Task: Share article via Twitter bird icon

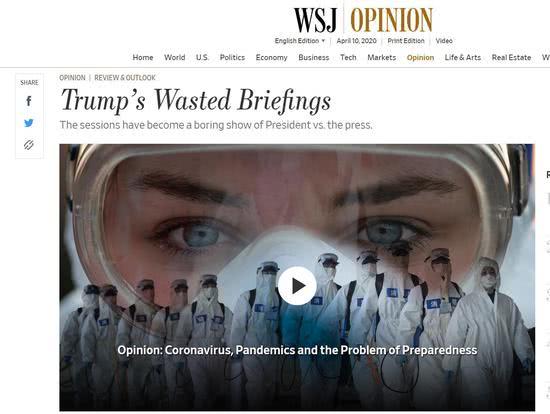Action: click(x=29, y=123)
